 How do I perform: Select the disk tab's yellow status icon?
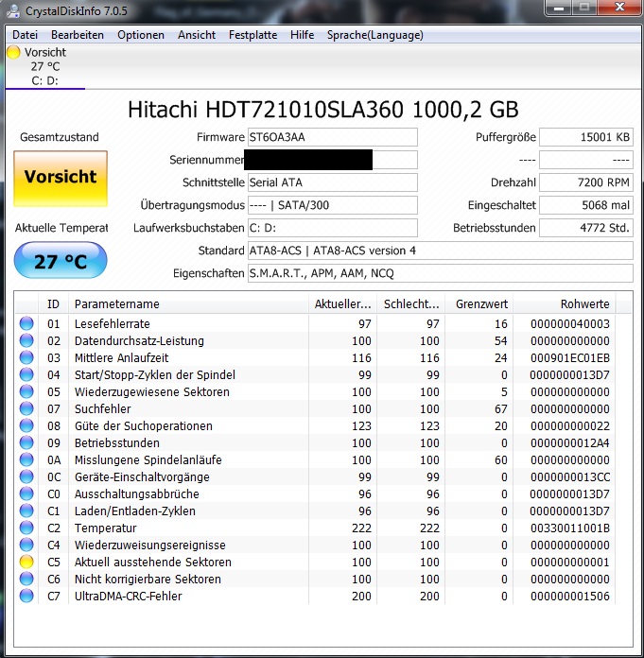13,52
